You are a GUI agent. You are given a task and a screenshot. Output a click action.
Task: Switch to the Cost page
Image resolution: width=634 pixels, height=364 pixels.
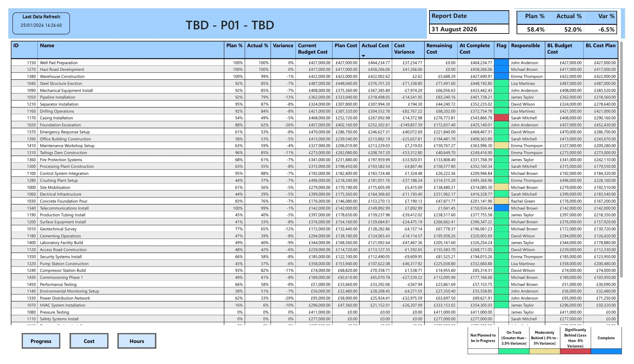[89, 341]
